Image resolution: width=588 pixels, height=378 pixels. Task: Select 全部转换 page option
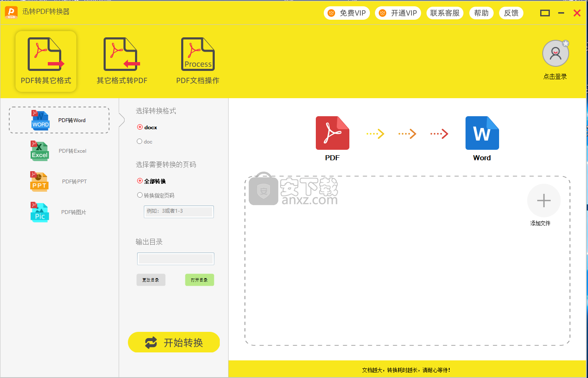click(151, 181)
